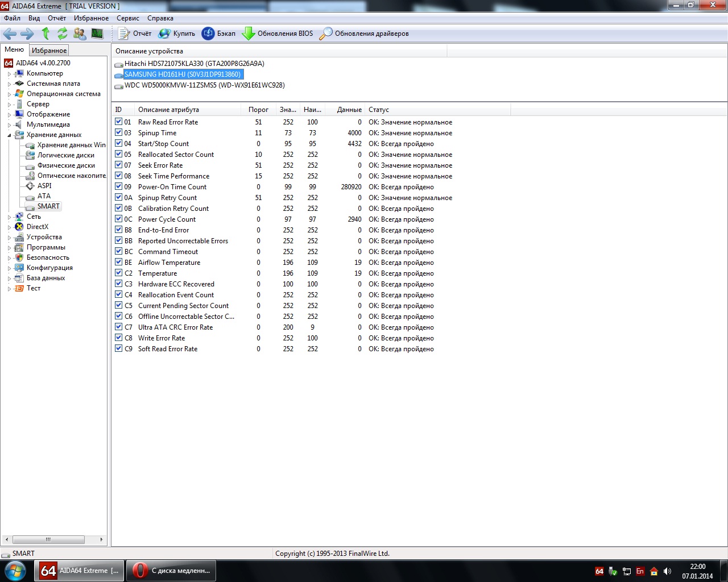Click the Бэкап toolbar button
The height and width of the screenshot is (582, 728).
click(219, 34)
